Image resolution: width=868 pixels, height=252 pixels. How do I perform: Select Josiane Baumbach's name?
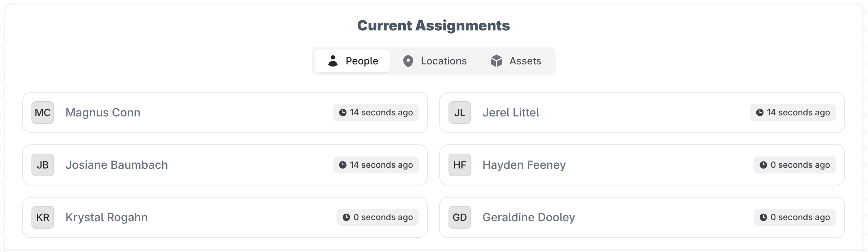117,165
